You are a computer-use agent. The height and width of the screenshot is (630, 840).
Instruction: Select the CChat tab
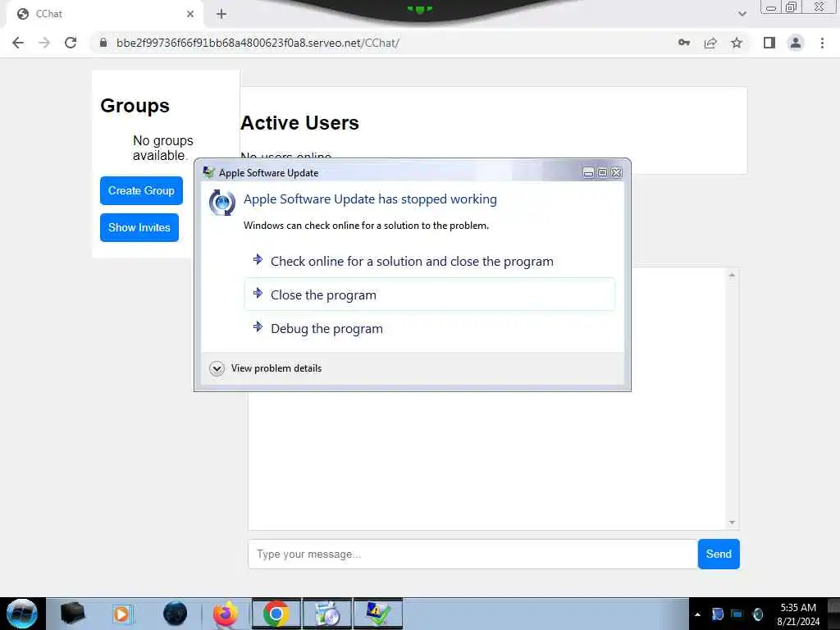coord(104,14)
